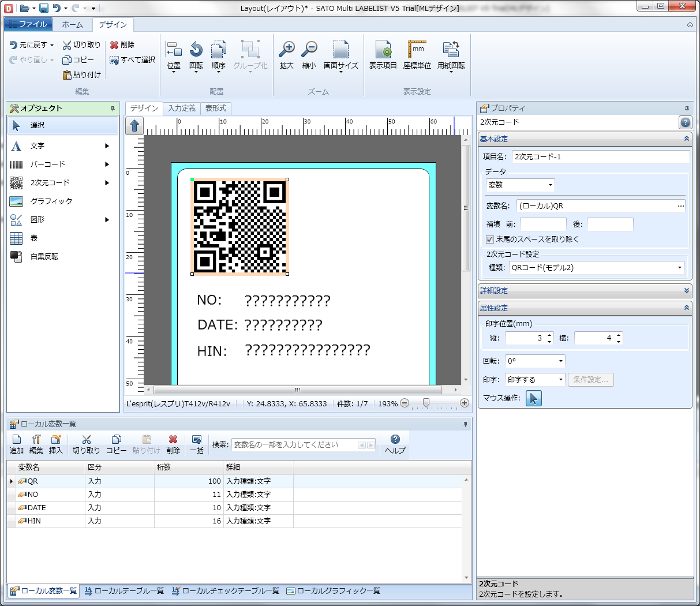Open the 座標単位 ruler unit icon

point(417,55)
